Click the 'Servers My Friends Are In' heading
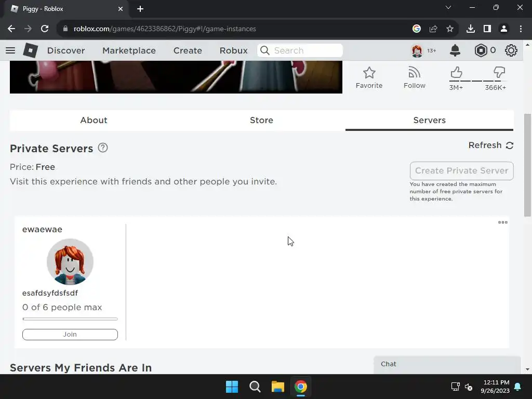Screen dimensions: 532x399 pyautogui.click(x=81, y=368)
